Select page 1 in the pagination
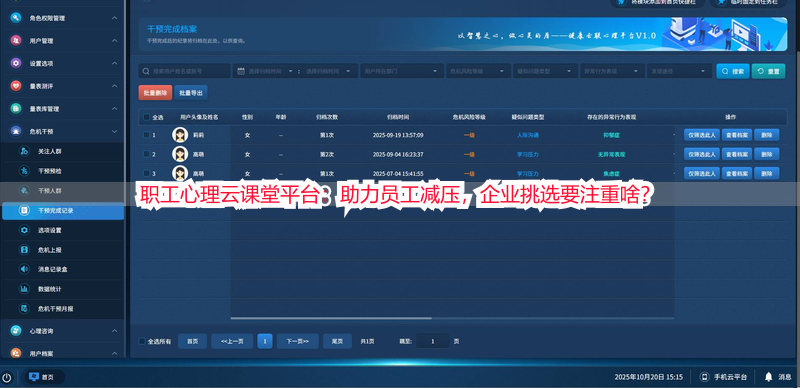Screen dimensions: 800x388 pos(265,341)
